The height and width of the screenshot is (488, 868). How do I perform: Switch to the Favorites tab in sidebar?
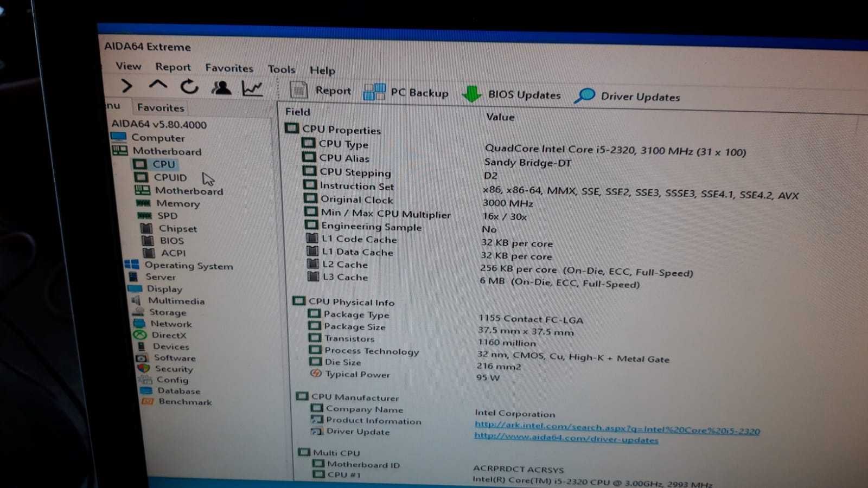click(x=161, y=107)
